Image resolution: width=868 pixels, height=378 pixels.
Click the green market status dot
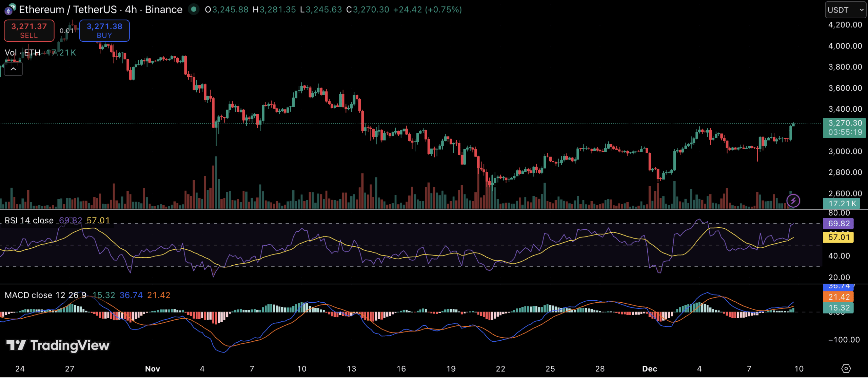(194, 10)
